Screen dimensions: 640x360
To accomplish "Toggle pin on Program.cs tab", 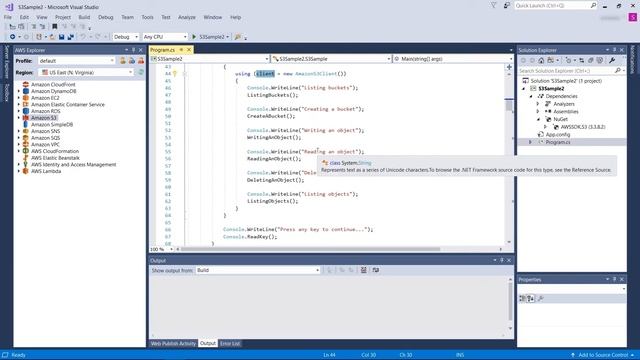I will click(181, 50).
